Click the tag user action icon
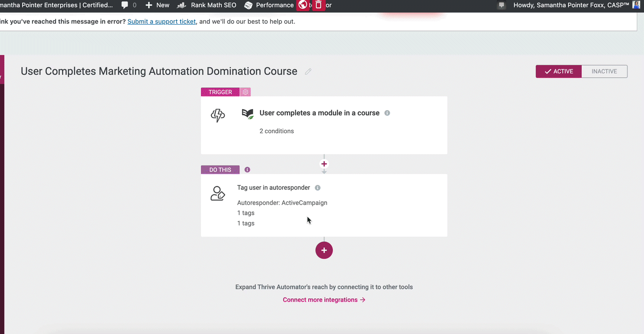644x334 pixels. pyautogui.click(x=218, y=194)
